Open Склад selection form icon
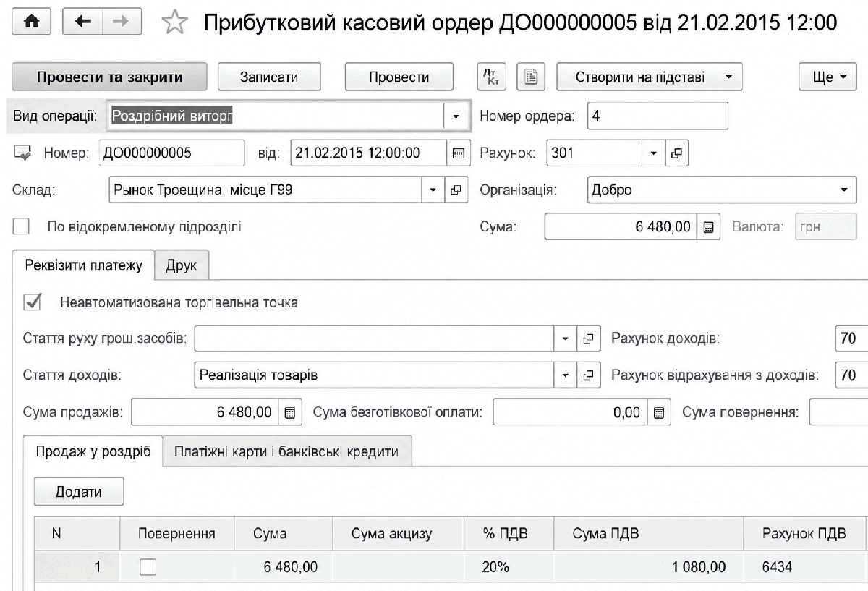 click(456, 190)
